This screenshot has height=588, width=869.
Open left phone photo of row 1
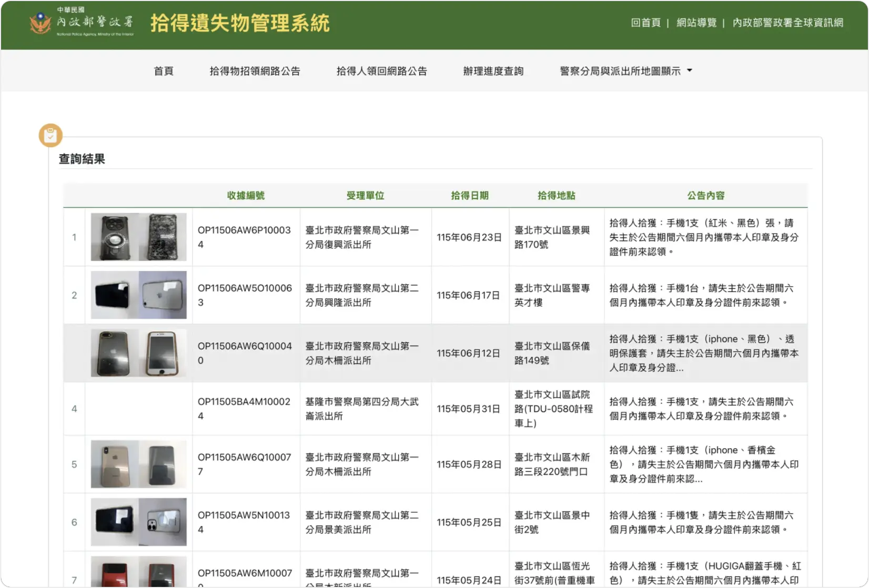pyautogui.click(x=115, y=237)
